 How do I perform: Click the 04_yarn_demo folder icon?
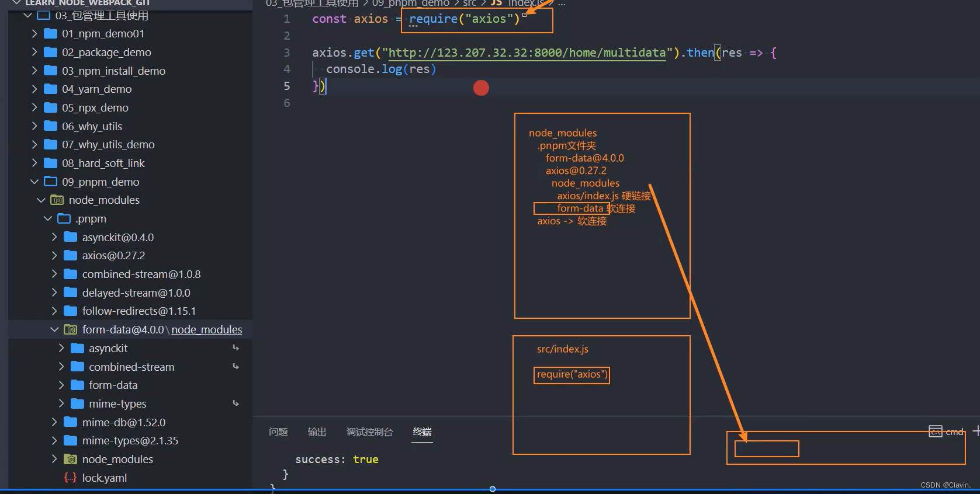51,89
